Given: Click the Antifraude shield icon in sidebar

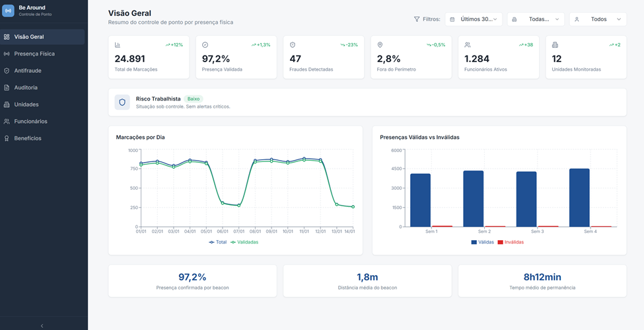Looking at the screenshot, I should click(x=7, y=70).
